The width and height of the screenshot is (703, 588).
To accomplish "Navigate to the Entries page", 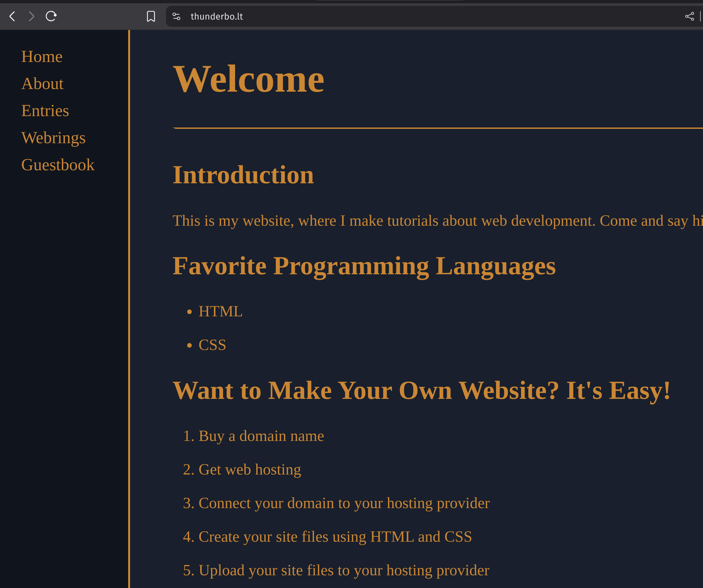I will [x=45, y=111].
